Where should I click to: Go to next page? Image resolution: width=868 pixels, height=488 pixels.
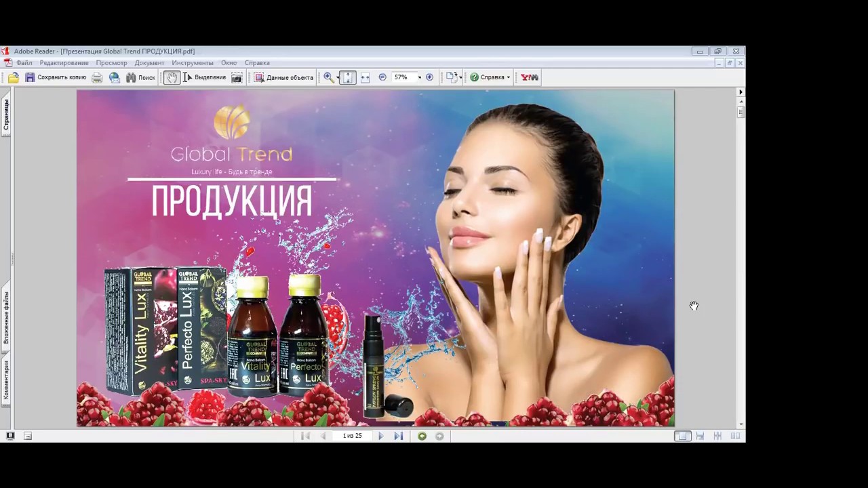click(380, 436)
